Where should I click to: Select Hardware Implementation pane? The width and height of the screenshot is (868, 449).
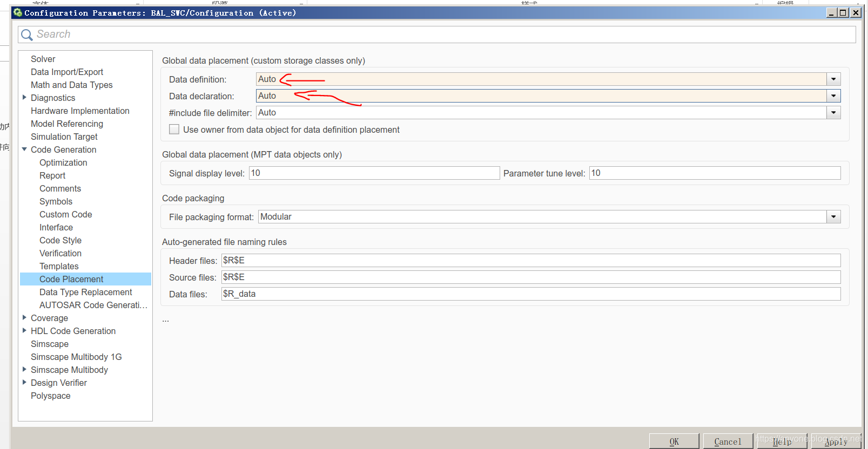[80, 111]
